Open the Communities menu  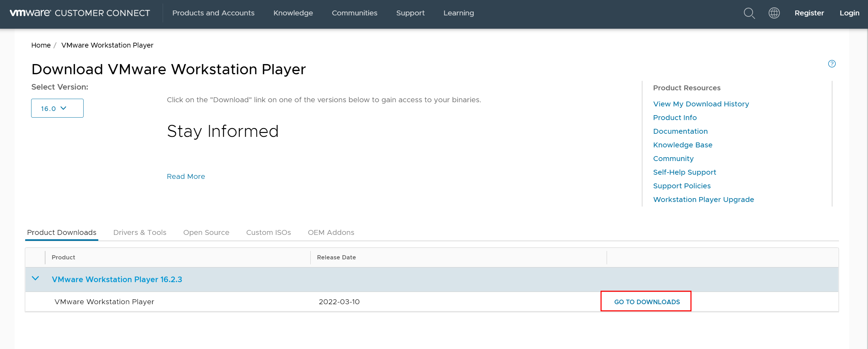pos(354,13)
